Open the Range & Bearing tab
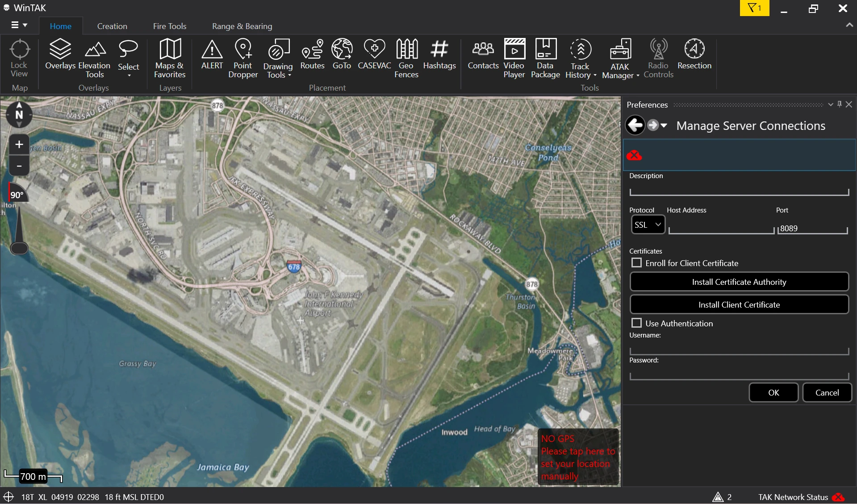857x504 pixels. tap(242, 26)
